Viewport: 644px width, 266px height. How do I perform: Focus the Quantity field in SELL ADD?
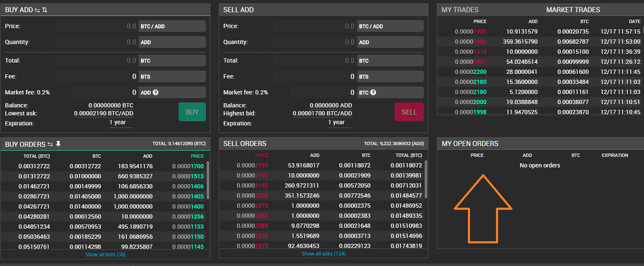coord(314,42)
